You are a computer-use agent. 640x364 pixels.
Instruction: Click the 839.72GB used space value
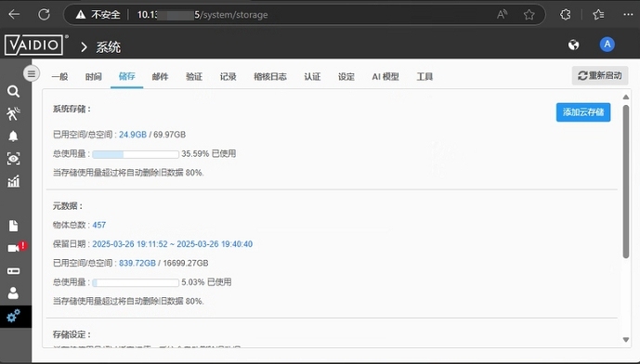click(137, 263)
